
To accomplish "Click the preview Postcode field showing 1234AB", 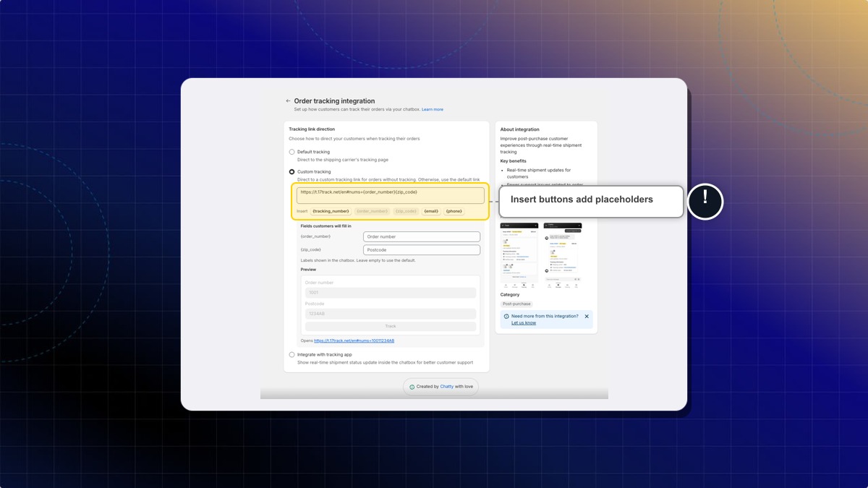I will [x=391, y=314].
